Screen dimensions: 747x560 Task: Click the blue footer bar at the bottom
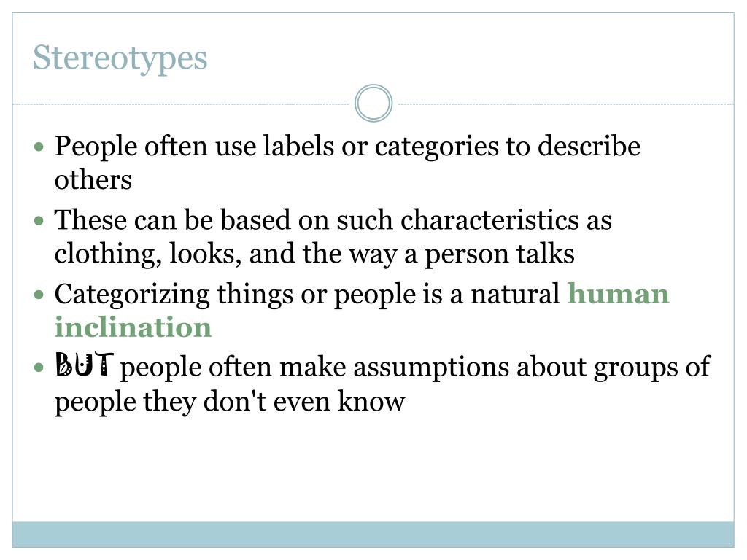pos(373,534)
